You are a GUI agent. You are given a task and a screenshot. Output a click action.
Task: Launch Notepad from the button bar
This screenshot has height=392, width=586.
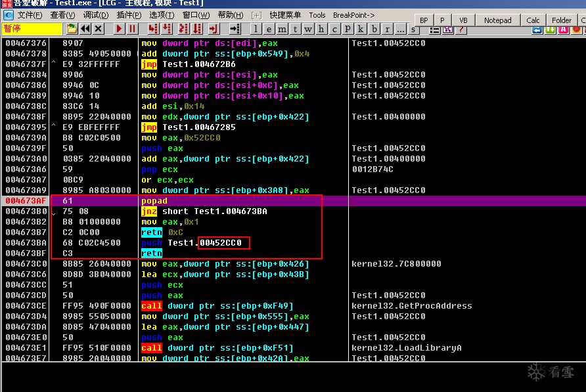pos(498,20)
